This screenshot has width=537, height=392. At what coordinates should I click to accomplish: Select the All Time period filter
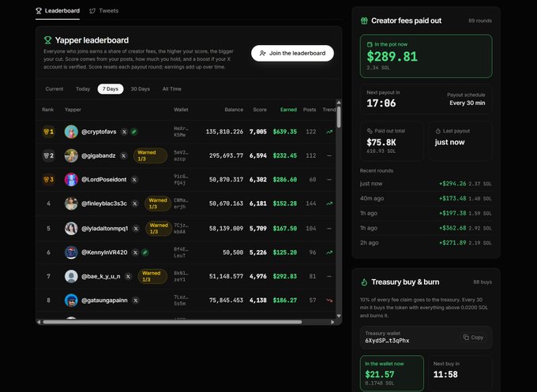tap(172, 89)
